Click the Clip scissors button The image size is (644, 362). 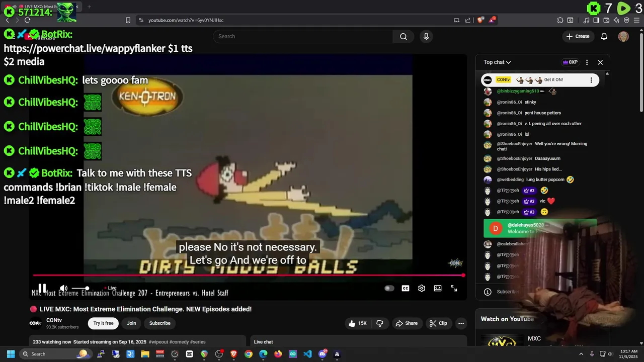click(438, 323)
